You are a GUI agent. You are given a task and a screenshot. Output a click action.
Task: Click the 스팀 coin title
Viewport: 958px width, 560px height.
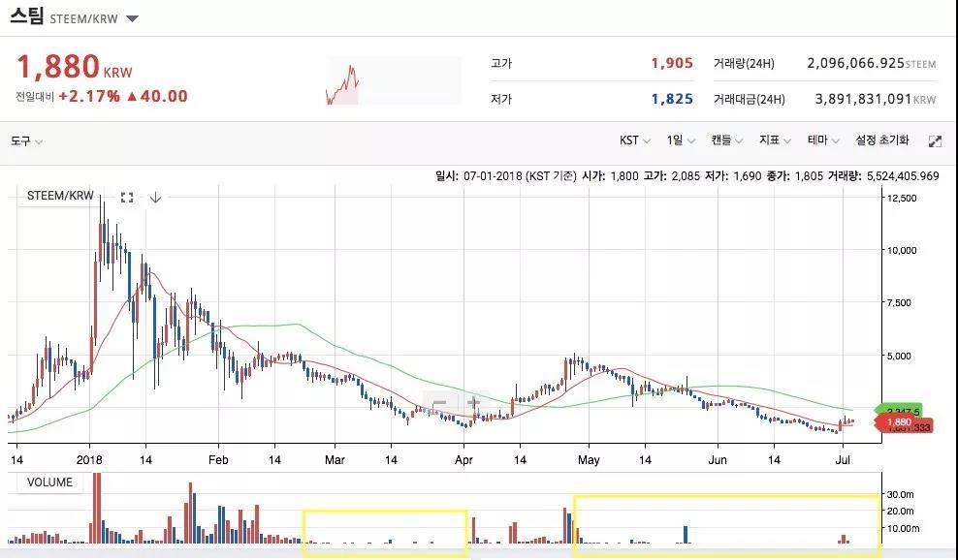(27, 16)
